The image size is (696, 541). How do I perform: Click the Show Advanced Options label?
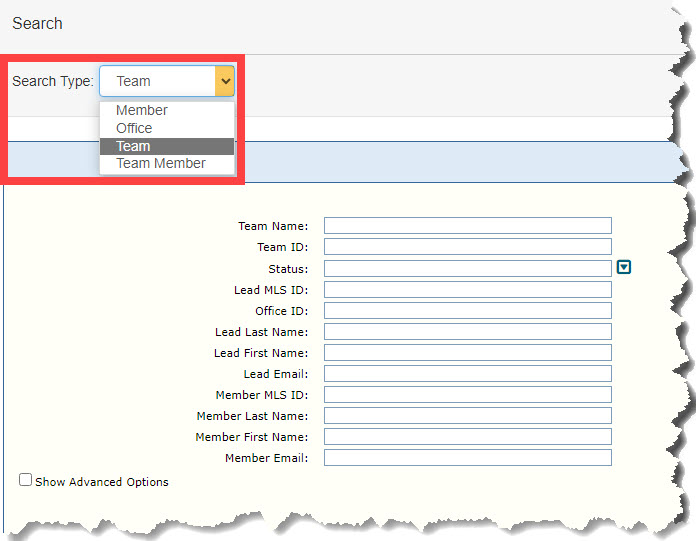pos(102,482)
